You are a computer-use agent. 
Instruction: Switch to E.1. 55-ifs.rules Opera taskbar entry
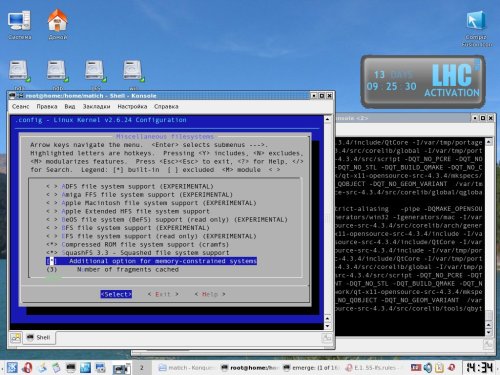click(374, 368)
